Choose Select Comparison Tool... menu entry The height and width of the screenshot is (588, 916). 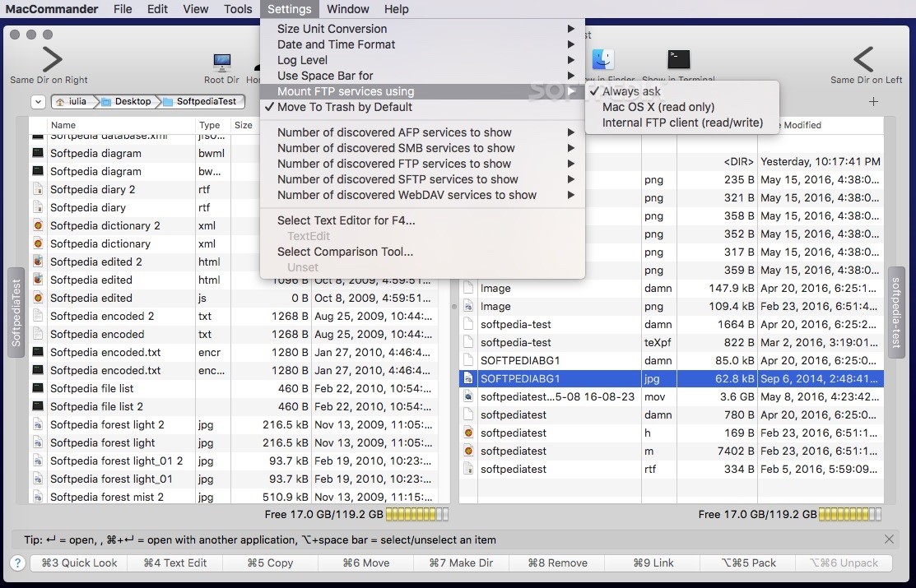[345, 252]
